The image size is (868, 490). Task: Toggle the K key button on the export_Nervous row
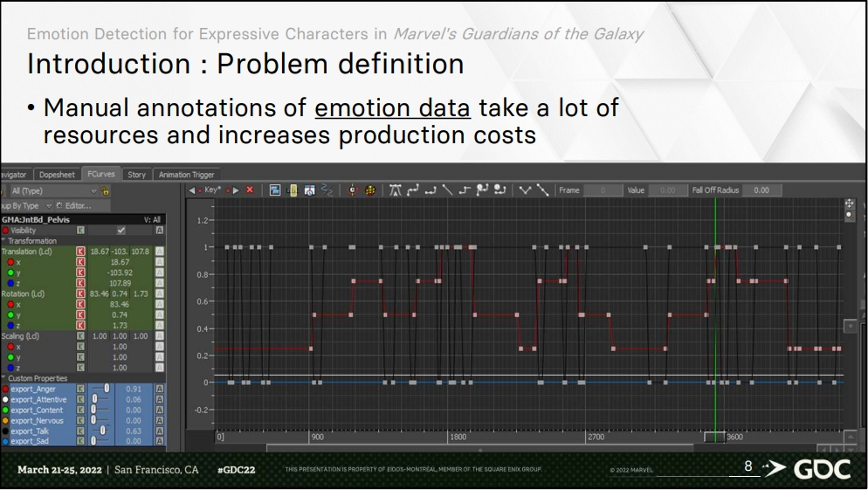tap(80, 420)
